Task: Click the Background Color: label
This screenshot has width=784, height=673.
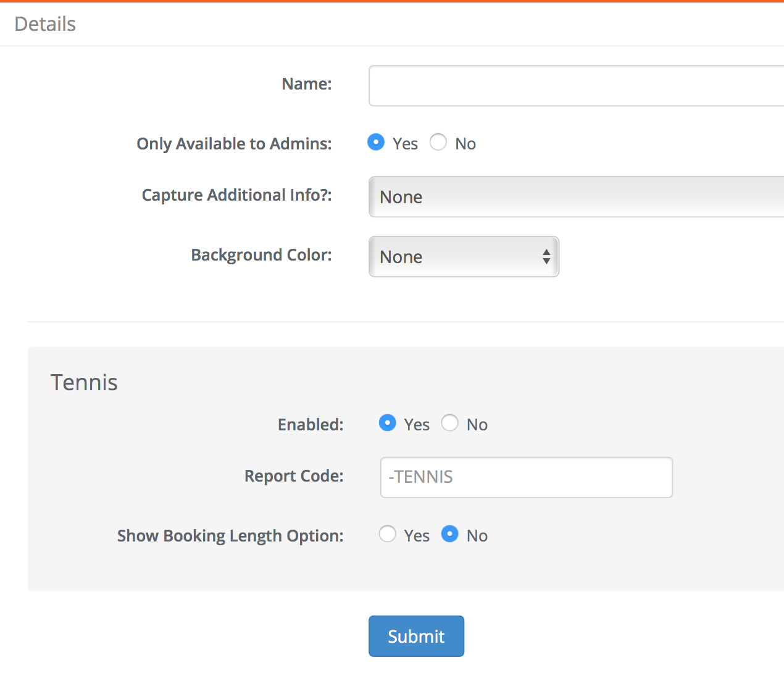Action: (x=262, y=255)
